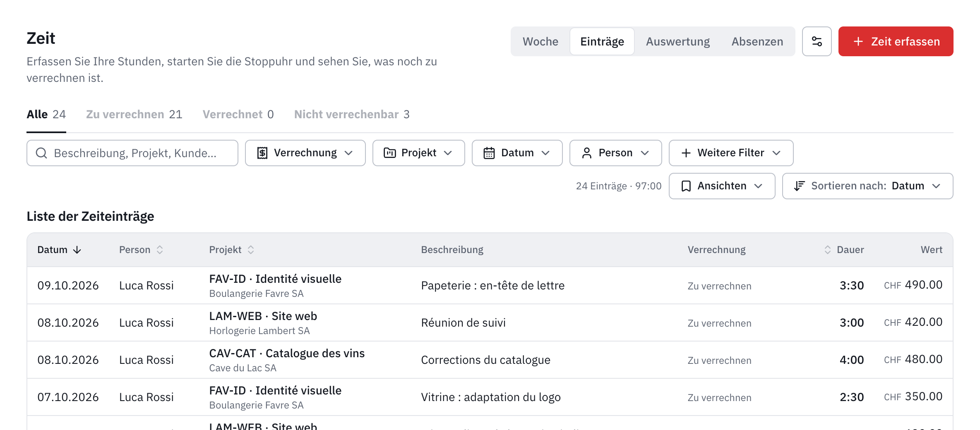Image resolution: width=980 pixels, height=430 pixels.
Task: Filter by Zu verrechnen 21 tab
Action: [x=134, y=115]
